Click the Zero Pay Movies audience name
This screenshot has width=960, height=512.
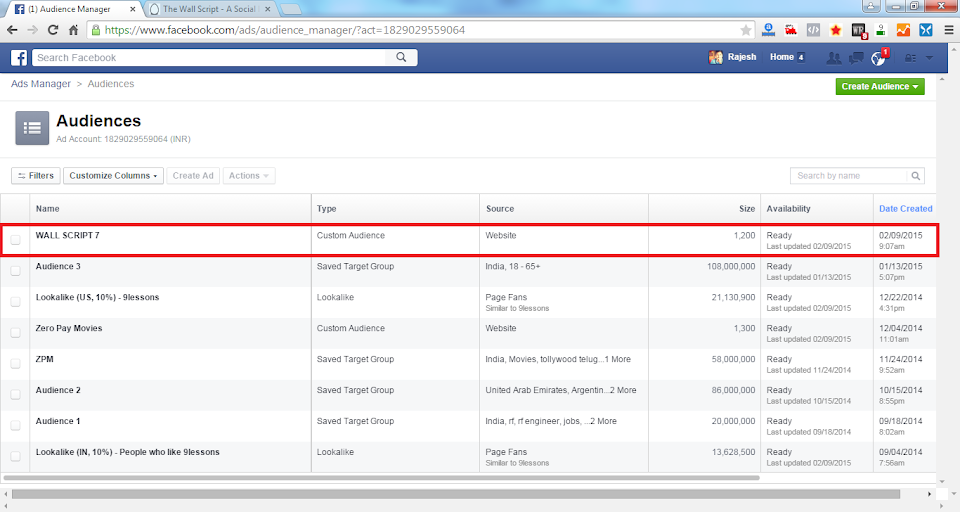coord(69,328)
